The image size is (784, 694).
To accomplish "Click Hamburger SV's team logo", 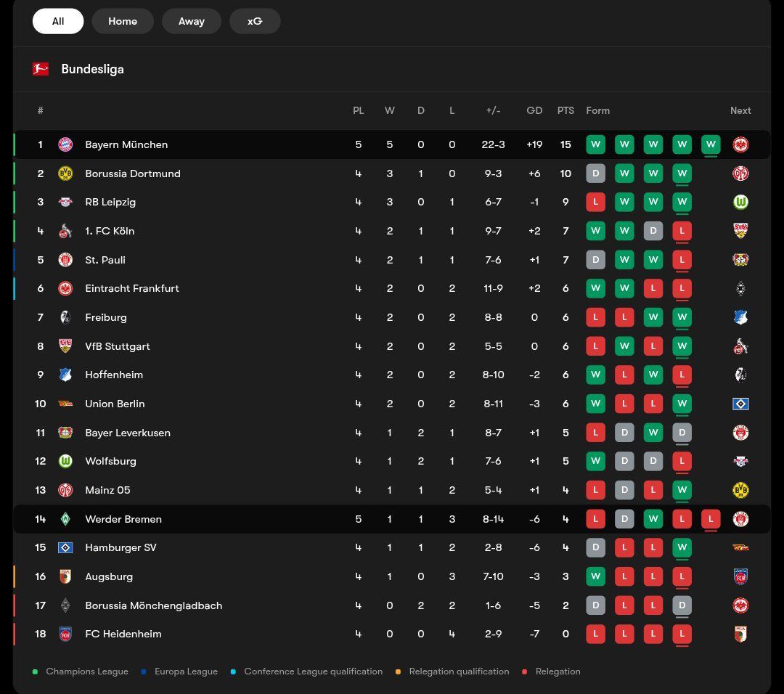I will click(65, 547).
